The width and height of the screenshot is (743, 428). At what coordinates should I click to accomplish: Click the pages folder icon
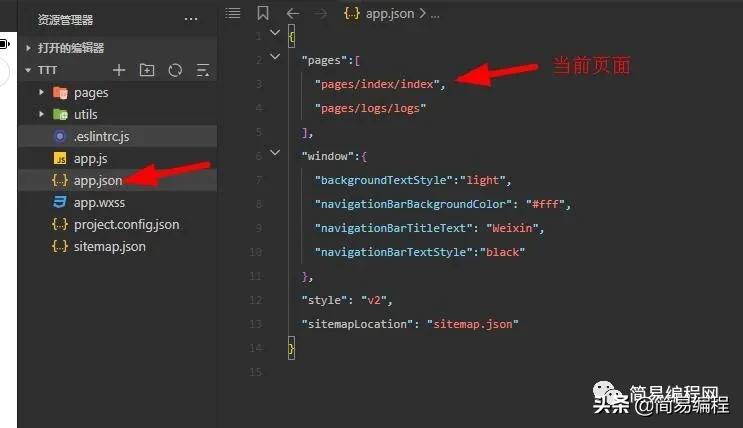[60, 92]
